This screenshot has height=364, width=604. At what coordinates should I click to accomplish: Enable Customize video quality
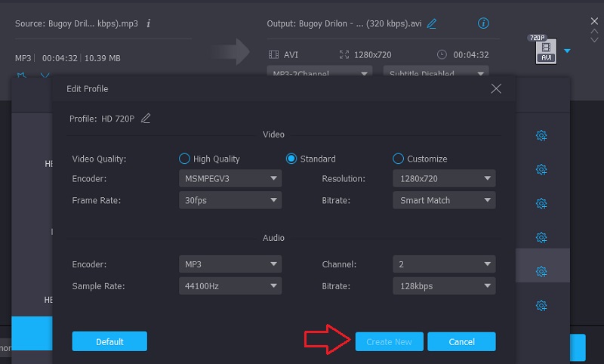point(398,159)
